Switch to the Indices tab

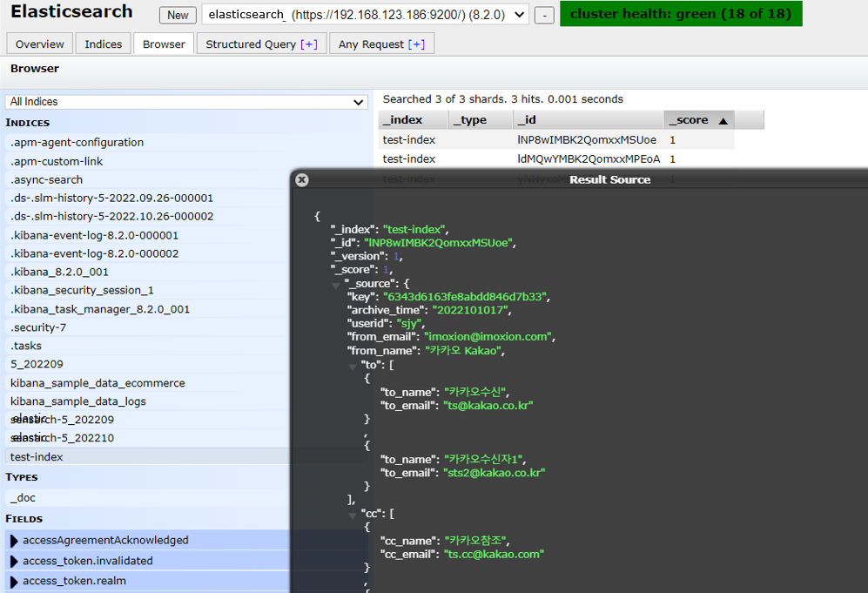(x=103, y=44)
